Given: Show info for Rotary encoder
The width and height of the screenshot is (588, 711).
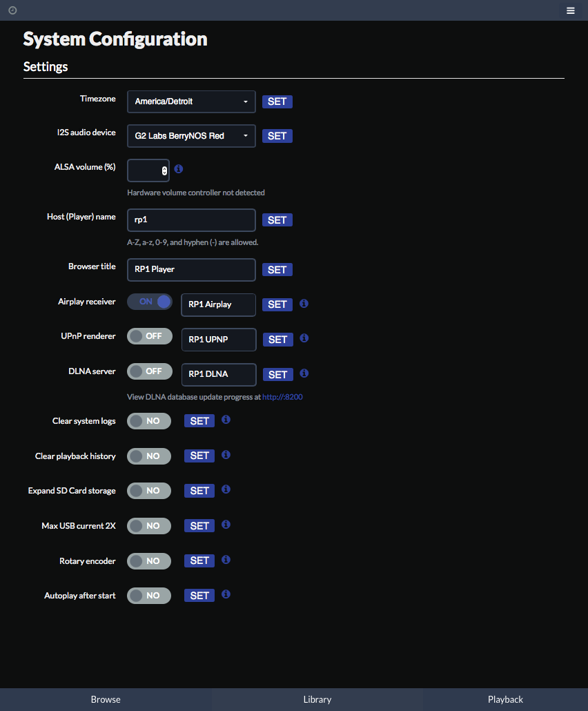Looking at the screenshot, I should pyautogui.click(x=226, y=560).
